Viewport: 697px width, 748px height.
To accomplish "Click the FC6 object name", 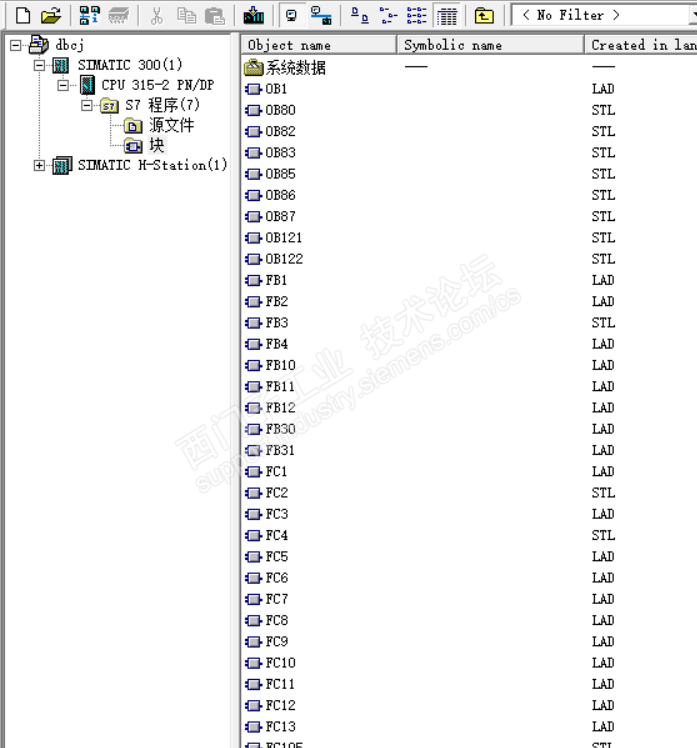I will (x=277, y=578).
